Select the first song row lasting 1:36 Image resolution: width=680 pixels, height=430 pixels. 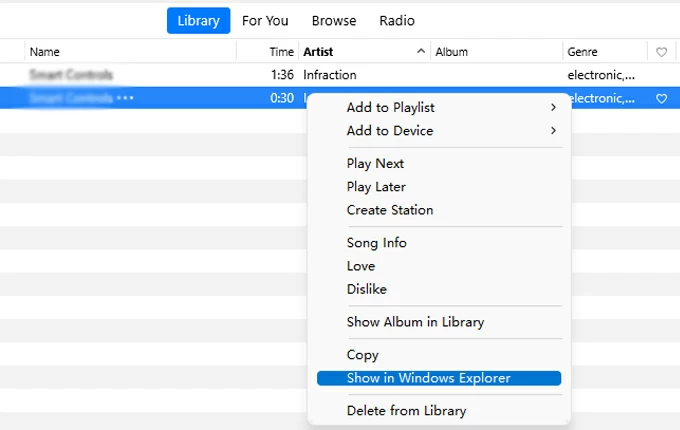pyautogui.click(x=150, y=75)
